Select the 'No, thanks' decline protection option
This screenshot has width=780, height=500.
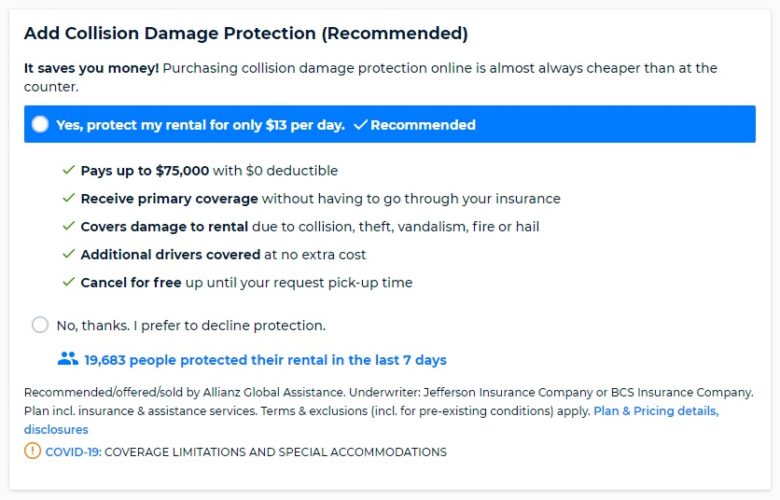coord(40,325)
